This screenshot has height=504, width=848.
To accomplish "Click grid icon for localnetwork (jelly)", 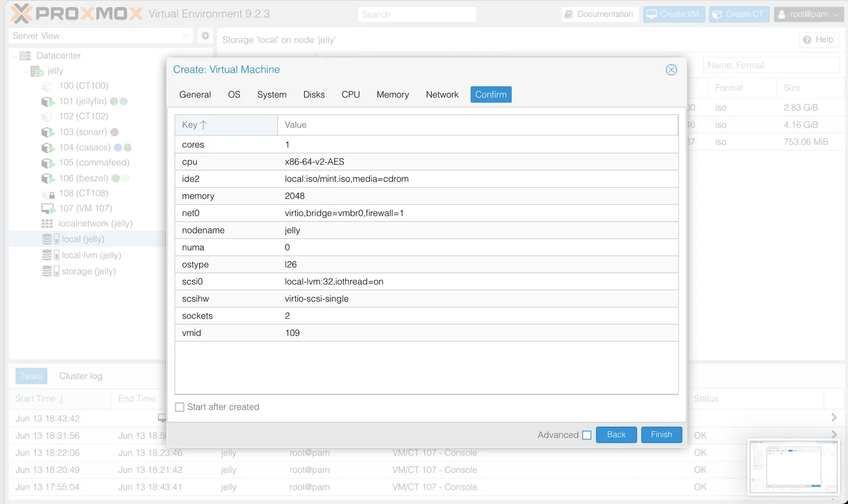I will coord(47,224).
